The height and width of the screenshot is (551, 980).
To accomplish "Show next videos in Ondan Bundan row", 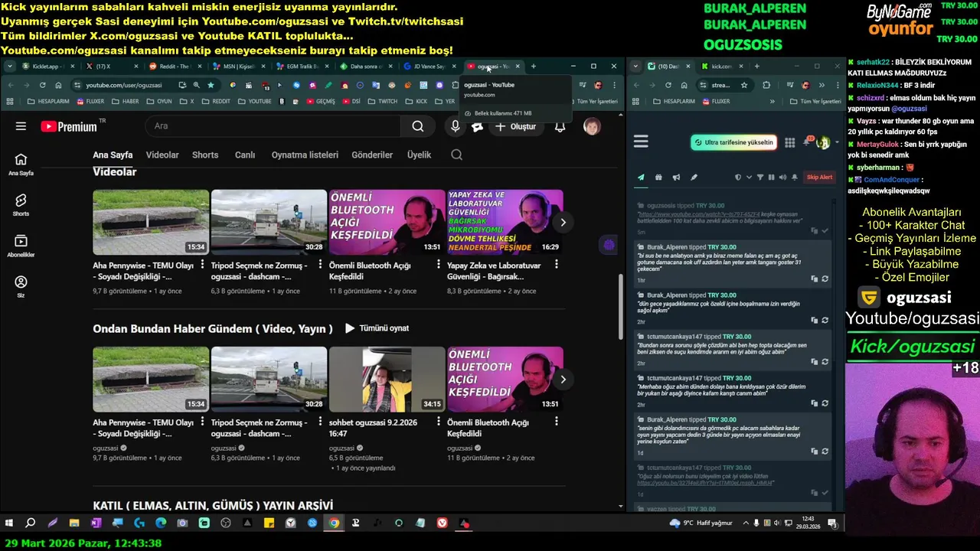I will coord(563,379).
